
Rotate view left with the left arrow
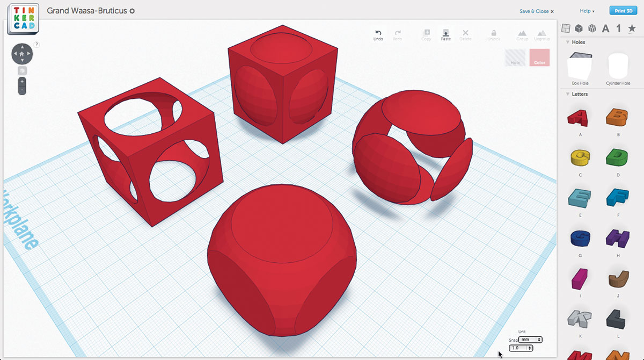(14, 54)
